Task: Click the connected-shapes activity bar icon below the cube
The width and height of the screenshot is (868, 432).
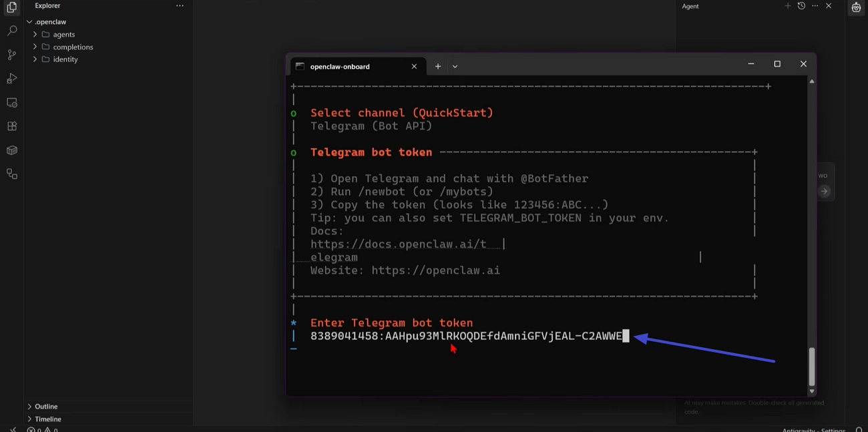Action: (x=11, y=174)
